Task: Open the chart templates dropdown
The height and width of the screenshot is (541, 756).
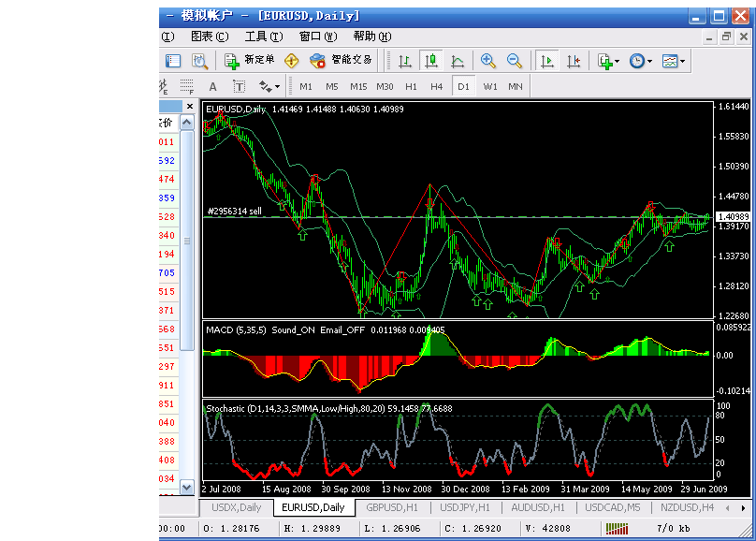Action: (x=674, y=61)
